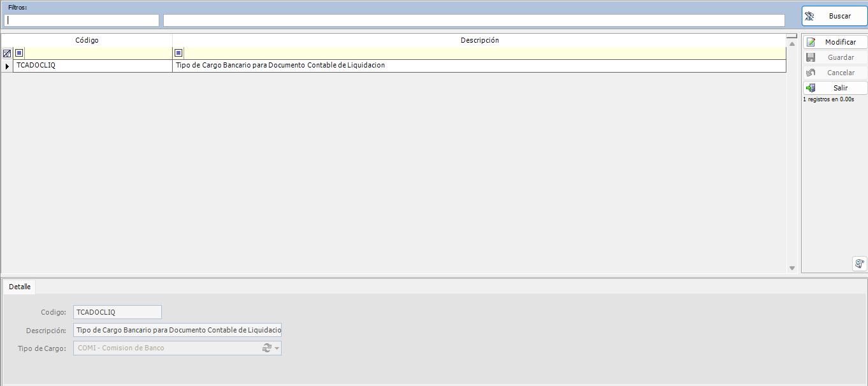Open the Tipo de Cargo combo box
868x386 pixels.
pyautogui.click(x=166, y=348)
